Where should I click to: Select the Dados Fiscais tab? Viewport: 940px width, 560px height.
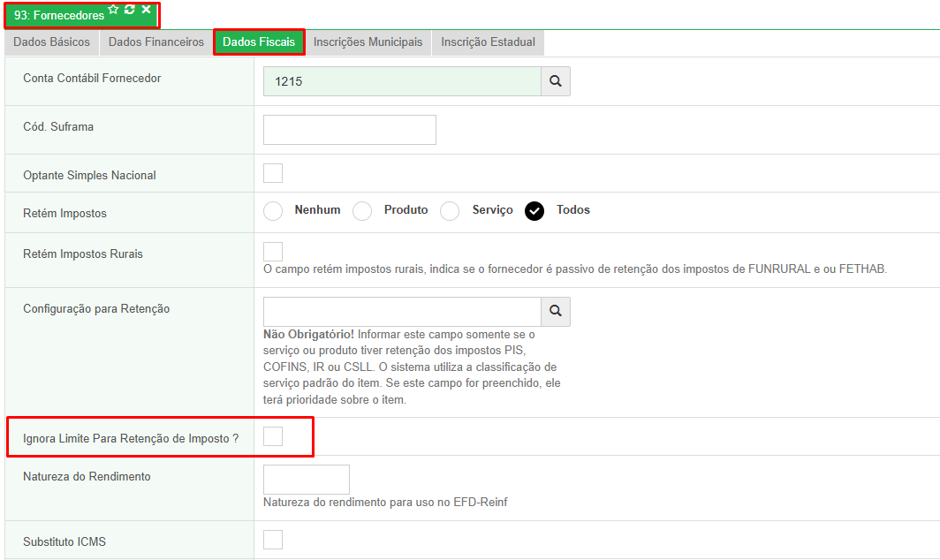(259, 42)
